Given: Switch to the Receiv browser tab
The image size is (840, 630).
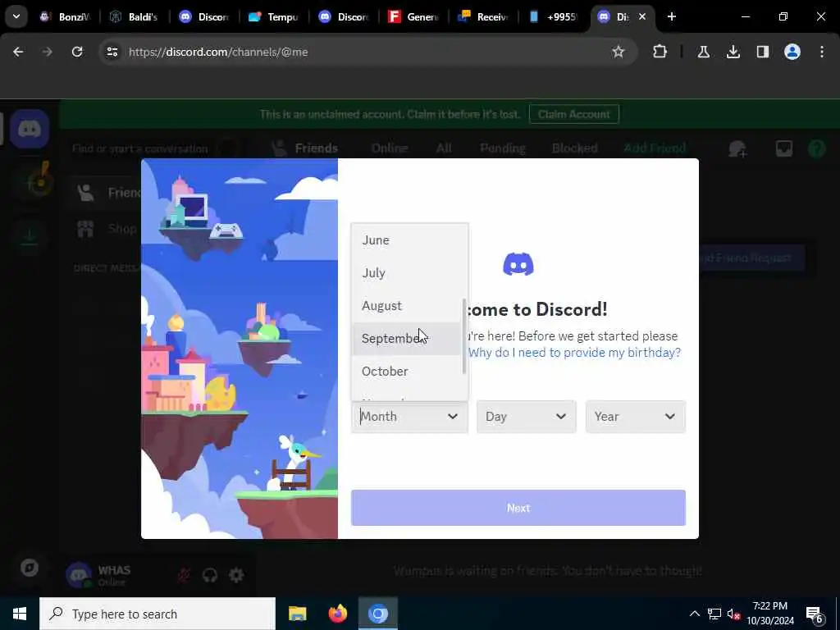Looking at the screenshot, I should tap(482, 17).
